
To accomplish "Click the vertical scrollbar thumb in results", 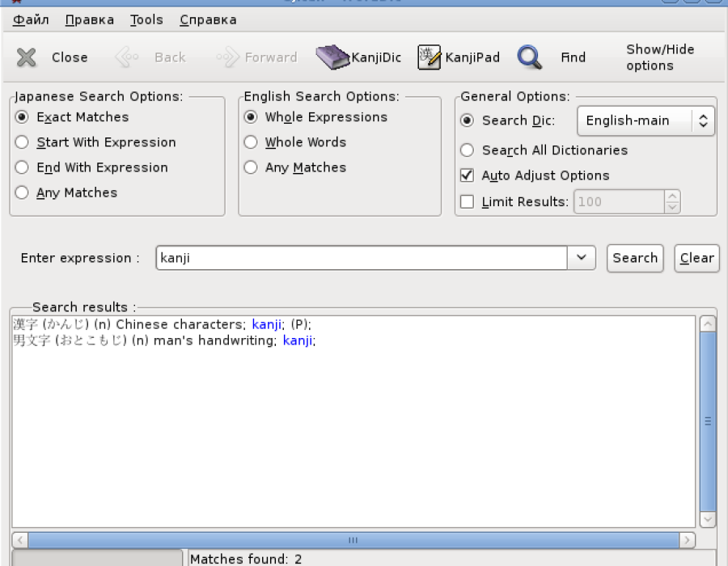I will coord(708,421).
